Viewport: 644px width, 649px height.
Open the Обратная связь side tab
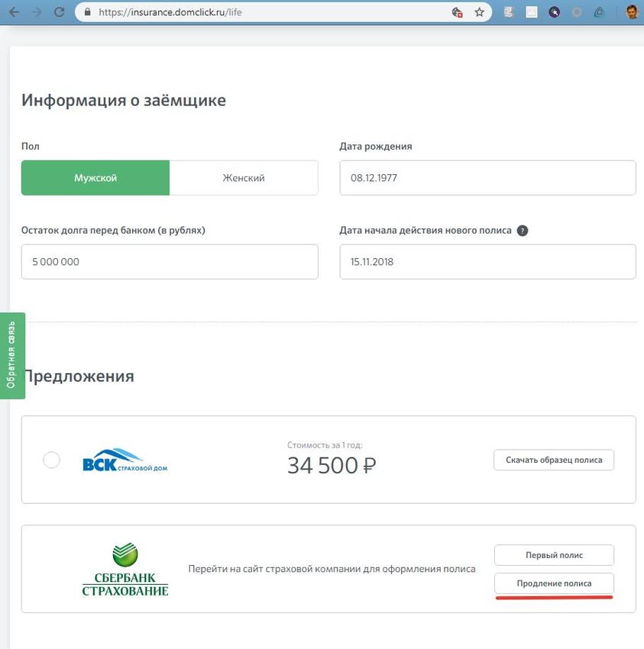(x=11, y=356)
